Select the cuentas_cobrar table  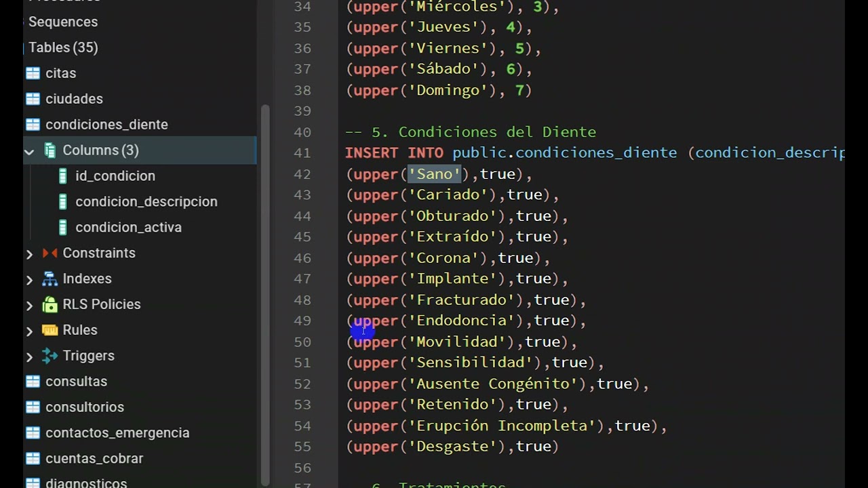pos(94,459)
